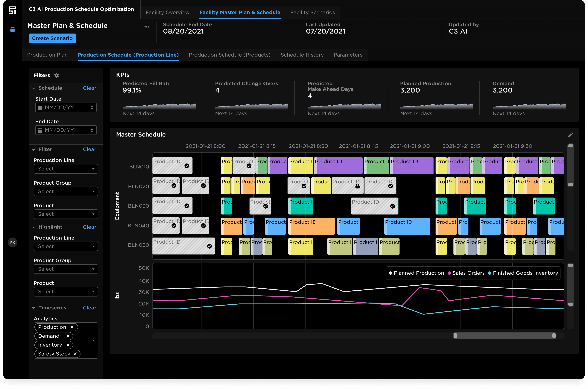
Task: Click the RK user avatar
Action: (12, 242)
